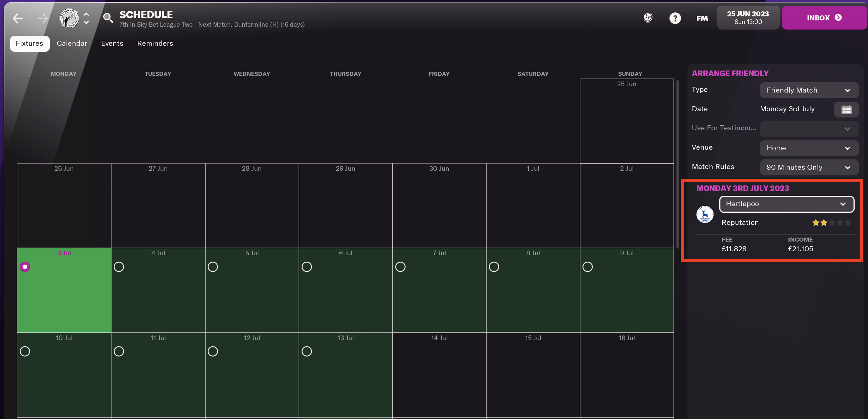The width and height of the screenshot is (868, 419).
Task: Click the INCOME value £21.105
Action: pos(800,249)
